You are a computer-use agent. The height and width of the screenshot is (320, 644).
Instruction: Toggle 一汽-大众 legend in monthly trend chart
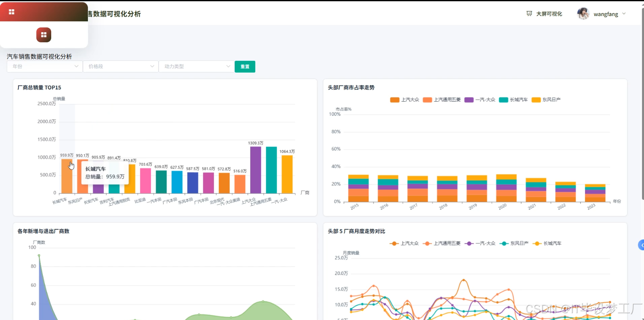click(480, 243)
